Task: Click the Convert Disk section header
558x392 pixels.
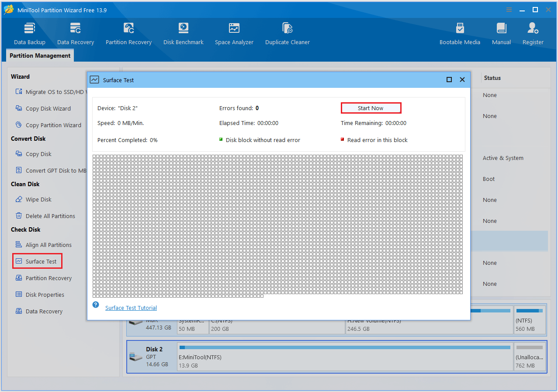Action: click(28, 139)
